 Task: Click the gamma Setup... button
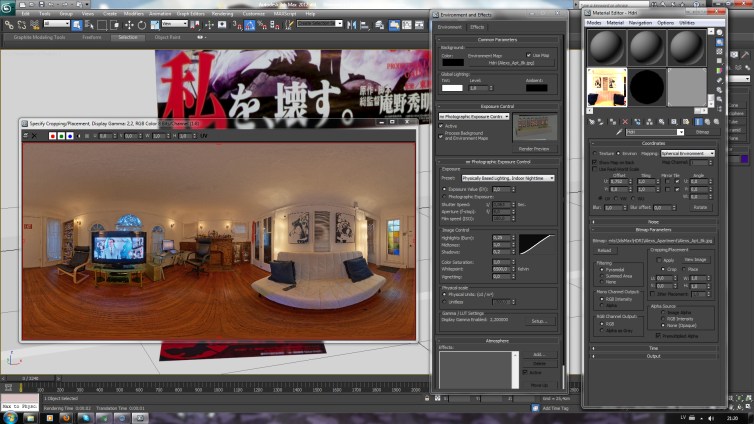[541, 321]
